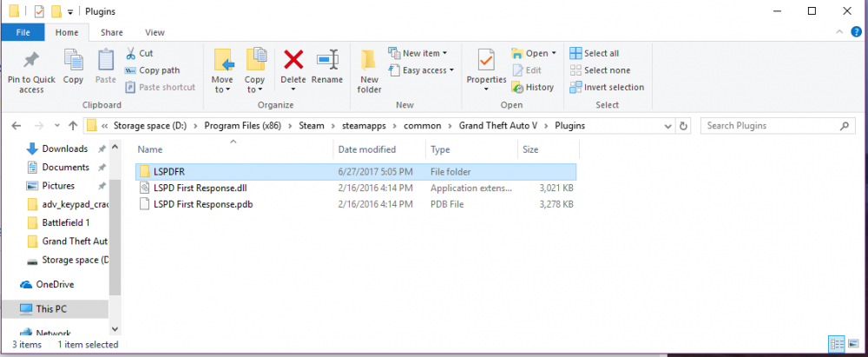Click the navigation pane scrollbar down arrow
This screenshot has width=868, height=357.
coord(115,328)
